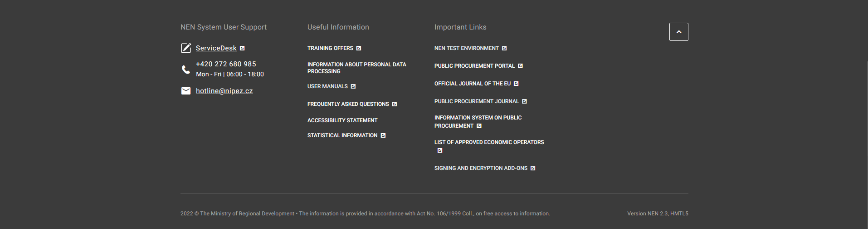The height and width of the screenshot is (229, 868).
Task: View the Accessibility Statement
Action: [342, 120]
